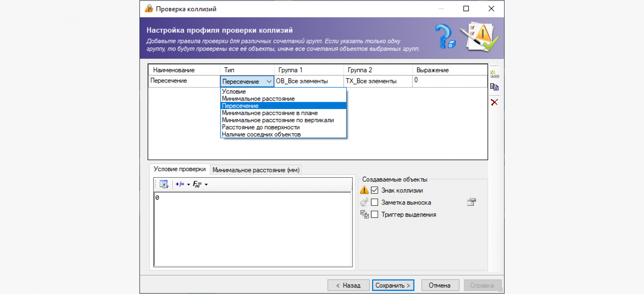Open the callout note settings icon

471,202
